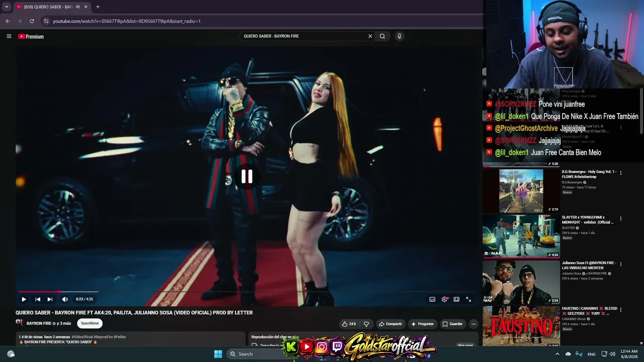Screen dimensions: 644x362
Task: Open the browser tab search dropdown
Action: pos(7,7)
